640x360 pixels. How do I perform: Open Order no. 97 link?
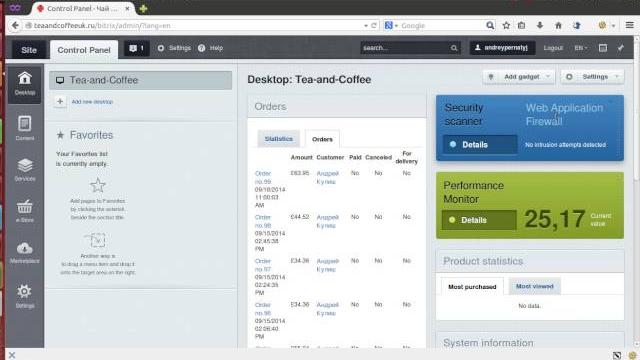click(x=263, y=264)
